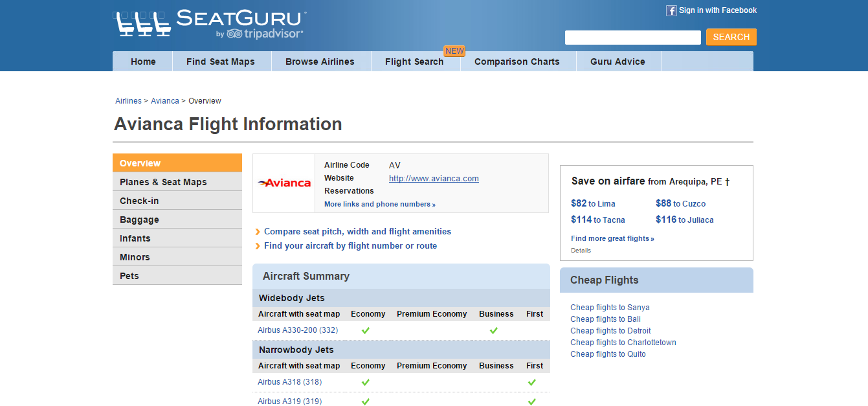This screenshot has height=406, width=868.
Task: Click the Facebook icon
Action: coord(671,10)
